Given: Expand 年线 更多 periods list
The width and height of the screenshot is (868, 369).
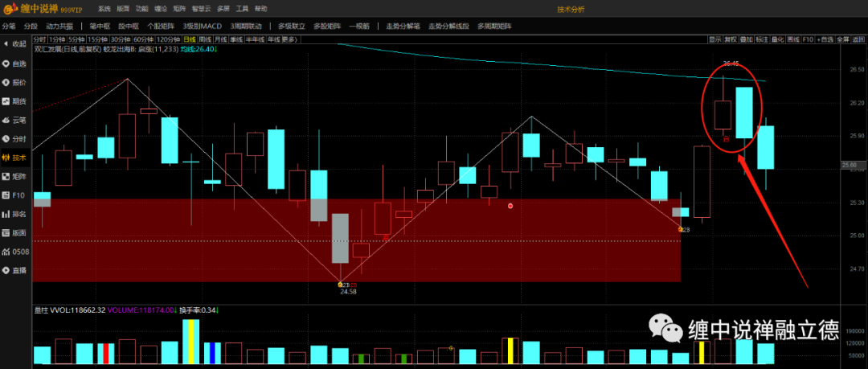Looking at the screenshot, I should [283, 39].
